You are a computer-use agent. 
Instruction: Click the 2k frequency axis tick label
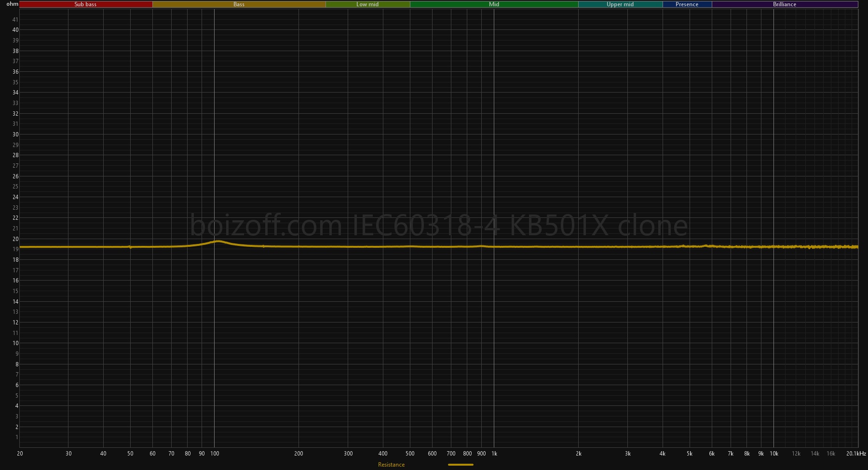pos(579,454)
